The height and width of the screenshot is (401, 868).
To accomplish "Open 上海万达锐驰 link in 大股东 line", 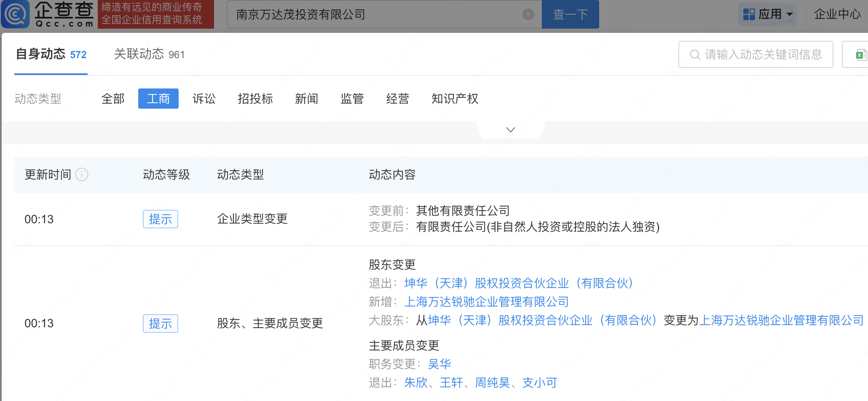I will 782,320.
